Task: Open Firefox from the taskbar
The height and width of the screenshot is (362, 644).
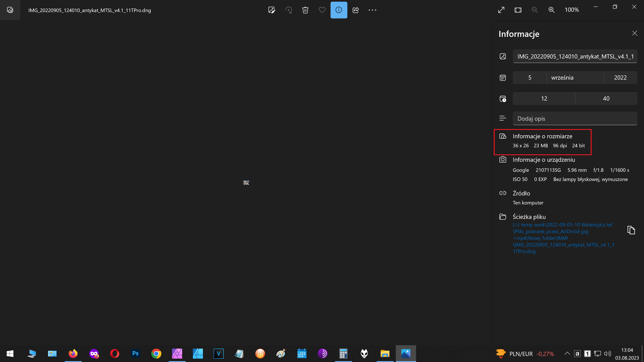Action: click(73, 353)
